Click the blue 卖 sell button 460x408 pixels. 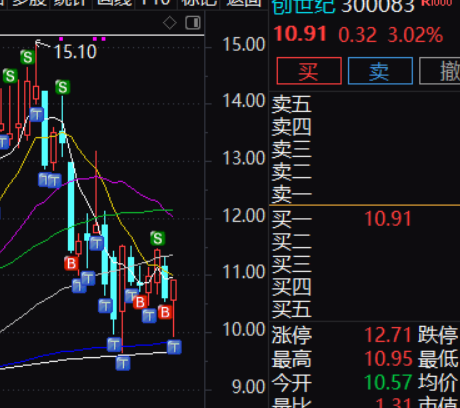380,71
